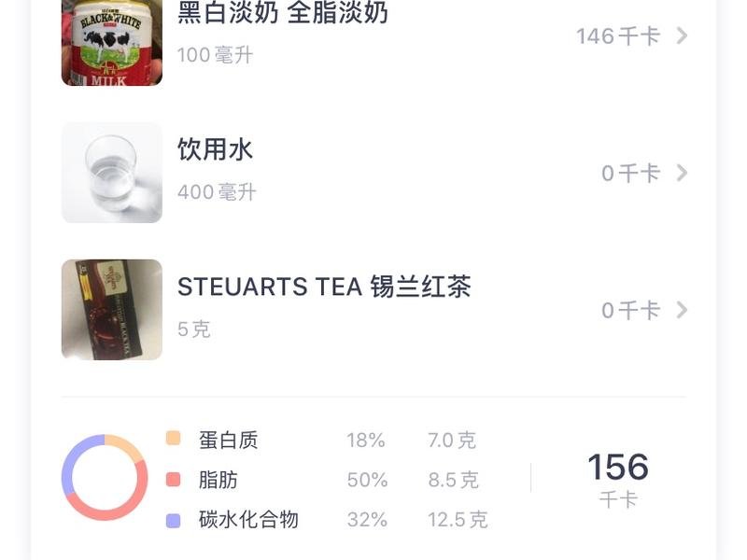Tap the 400 毫升 water serving amount

(x=217, y=192)
